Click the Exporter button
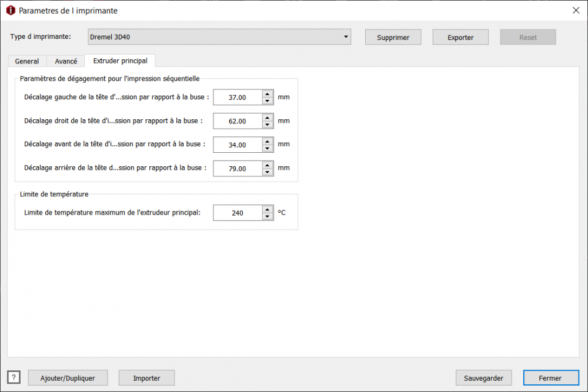This screenshot has height=392, width=588. [x=460, y=37]
